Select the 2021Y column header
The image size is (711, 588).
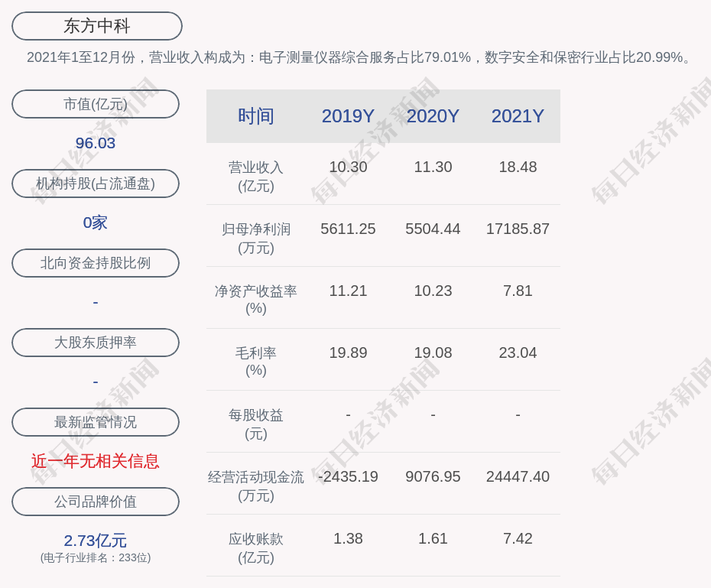tap(518, 116)
